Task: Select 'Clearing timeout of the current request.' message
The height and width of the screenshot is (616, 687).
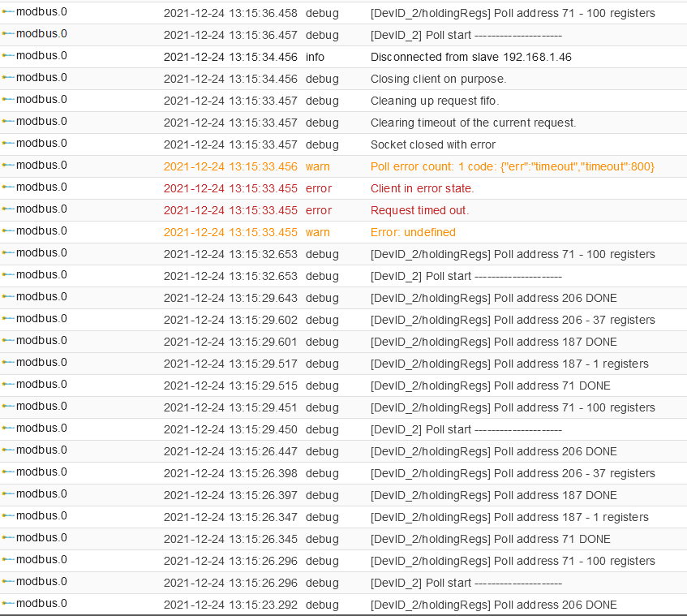Action: coord(473,123)
